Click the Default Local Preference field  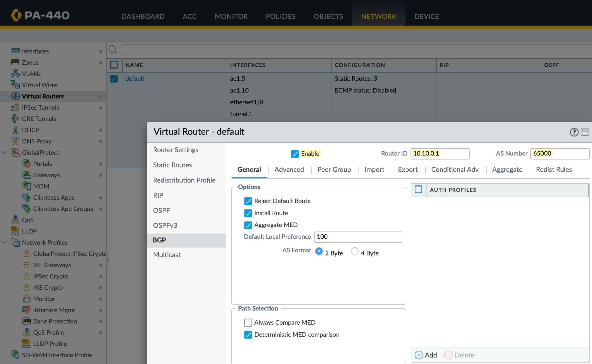[x=358, y=237]
